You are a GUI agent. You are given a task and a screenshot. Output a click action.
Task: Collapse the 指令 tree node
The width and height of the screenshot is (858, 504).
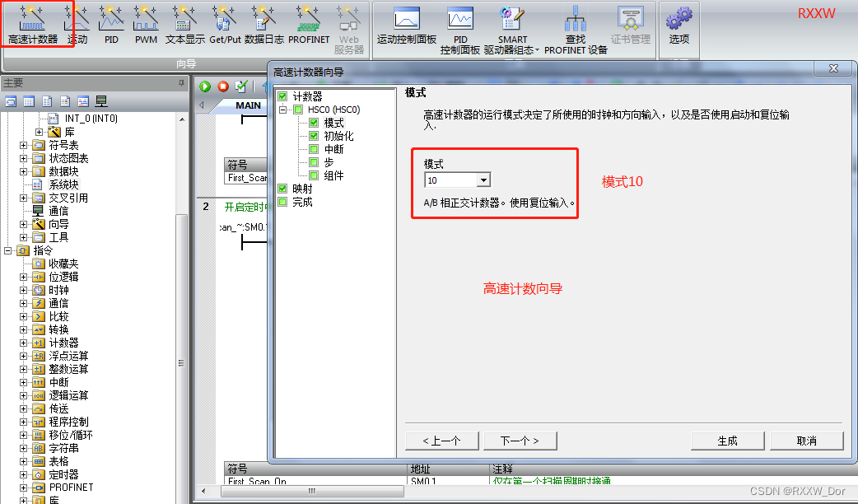click(x=7, y=250)
